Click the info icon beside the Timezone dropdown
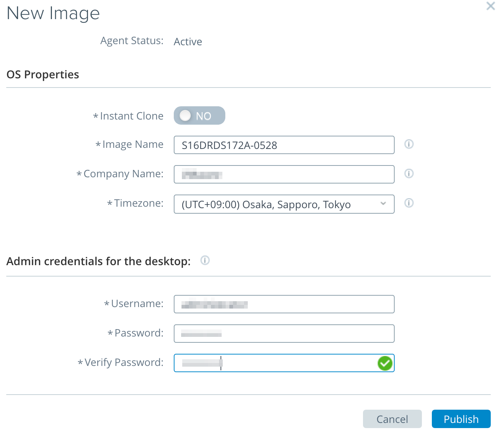 [x=409, y=203]
